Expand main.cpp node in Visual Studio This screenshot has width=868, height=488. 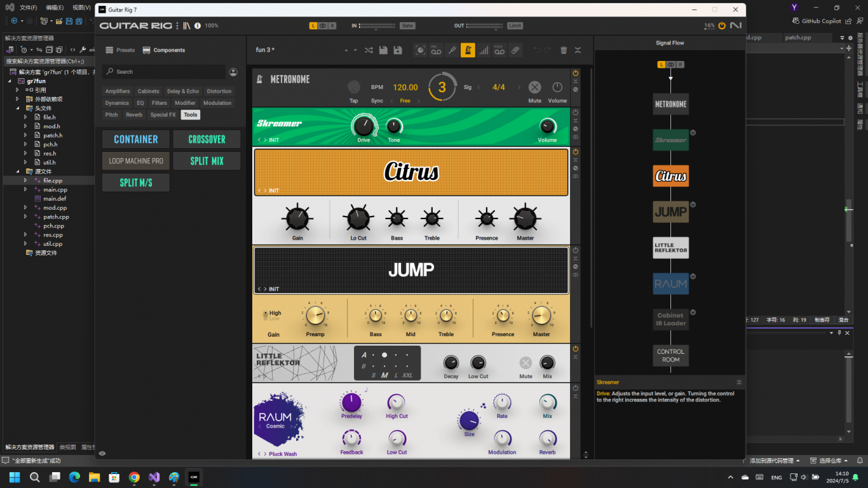(26, 189)
